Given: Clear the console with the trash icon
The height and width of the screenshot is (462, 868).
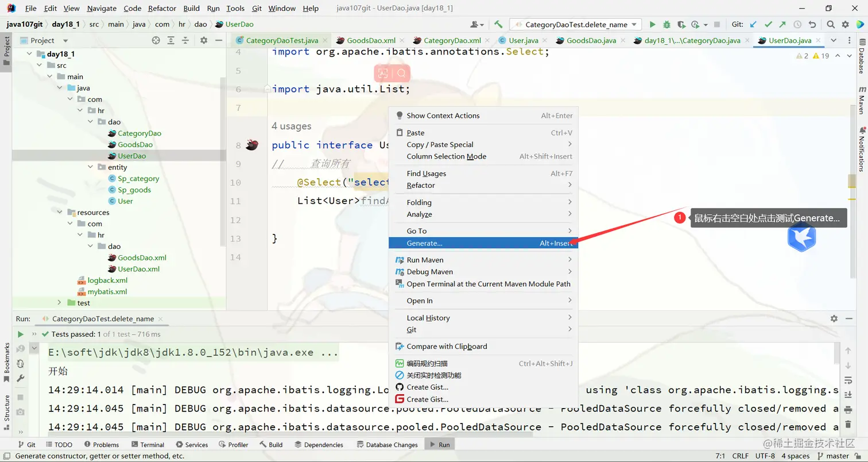Looking at the screenshot, I should click(x=848, y=424).
